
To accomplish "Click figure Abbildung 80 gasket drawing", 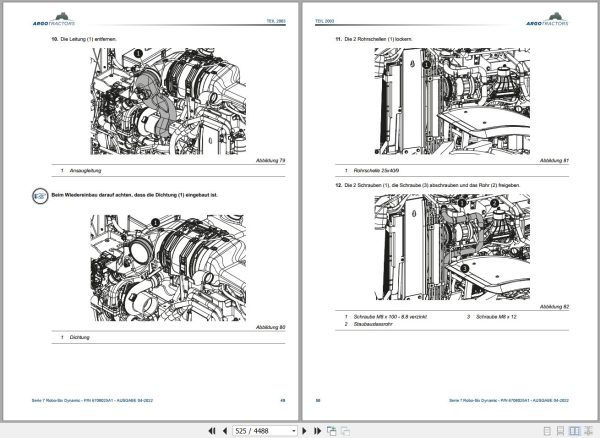I will 168,268.
